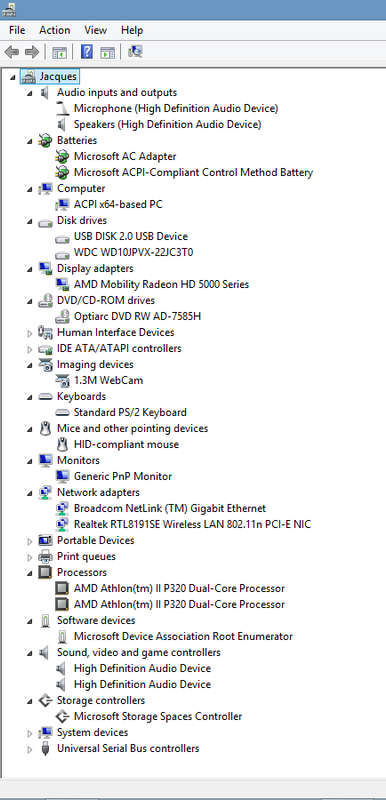Open the Action menu

tap(55, 30)
